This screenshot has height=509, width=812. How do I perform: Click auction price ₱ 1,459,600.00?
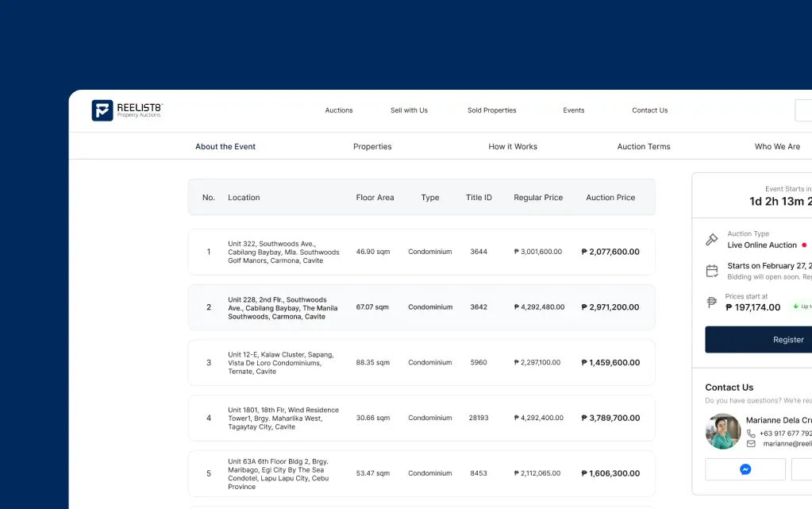(x=610, y=363)
